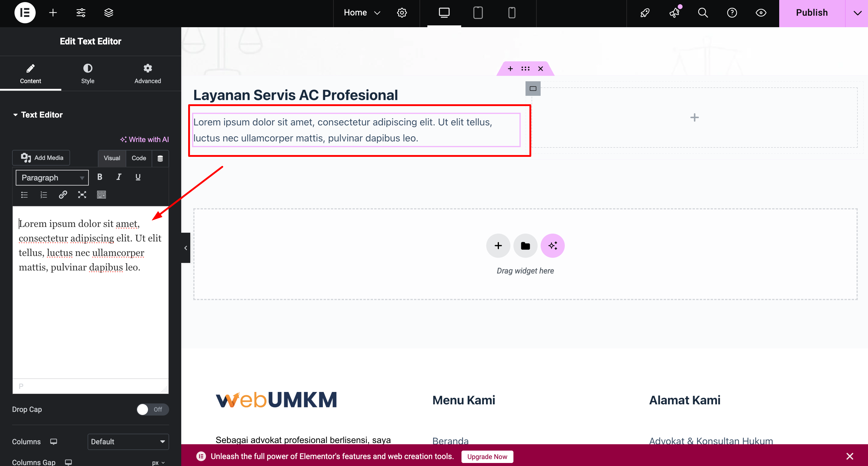This screenshot has height=466, width=868.
Task: Click the Add Media button
Action: tap(42, 158)
